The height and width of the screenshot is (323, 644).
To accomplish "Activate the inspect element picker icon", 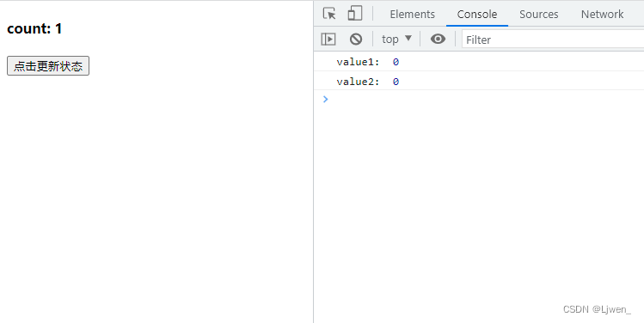I will coord(329,14).
